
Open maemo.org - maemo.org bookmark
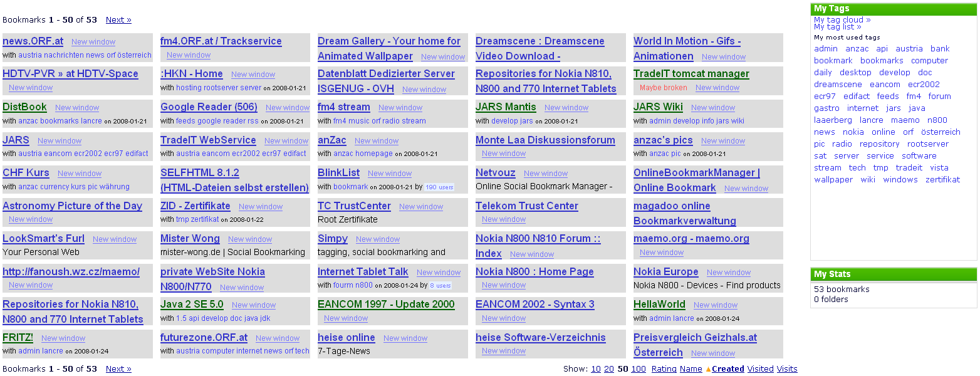tap(691, 239)
